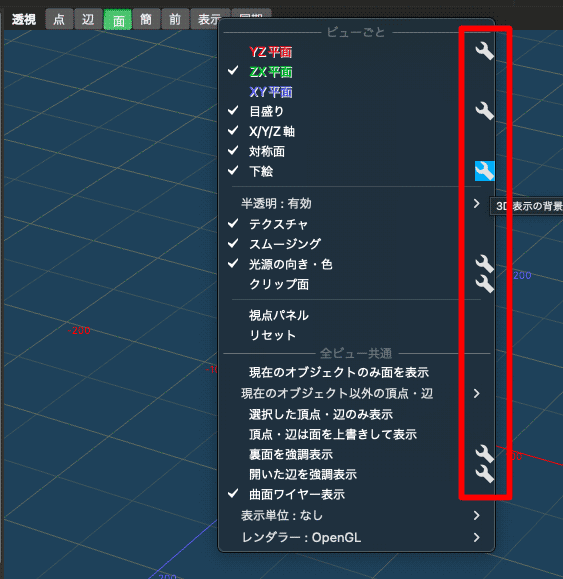Click the 透視 perspective view label
The height and width of the screenshot is (579, 563).
[24, 19]
